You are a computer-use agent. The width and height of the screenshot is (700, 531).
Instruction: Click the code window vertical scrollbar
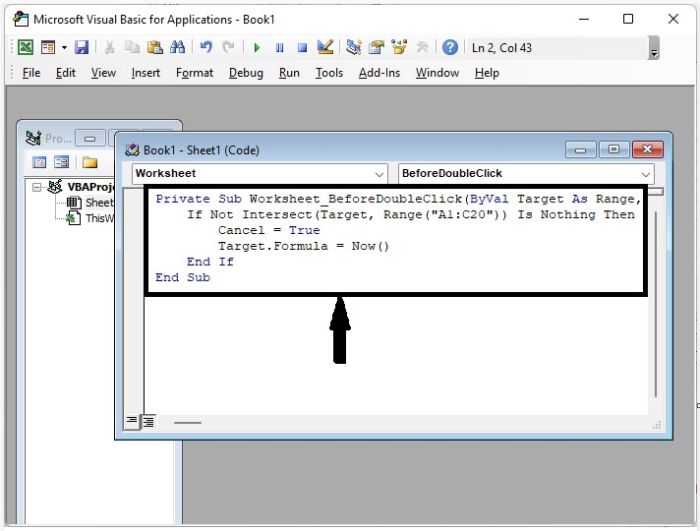655,304
